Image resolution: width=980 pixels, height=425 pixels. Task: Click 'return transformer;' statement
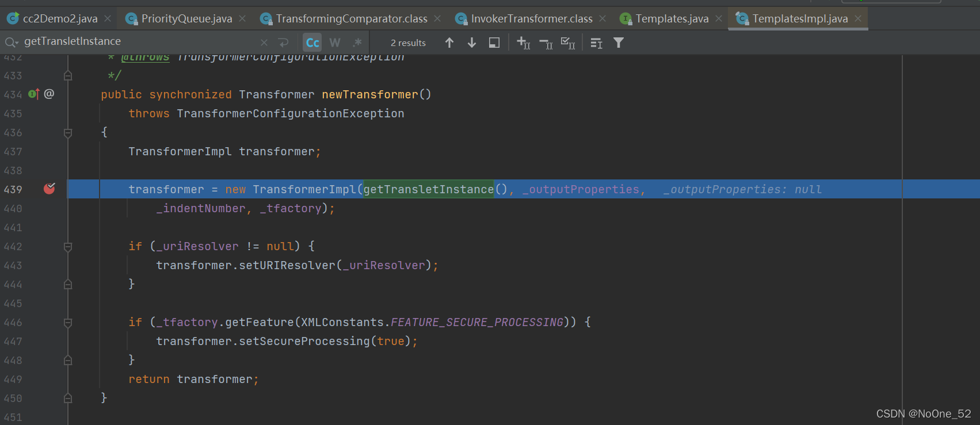point(193,379)
